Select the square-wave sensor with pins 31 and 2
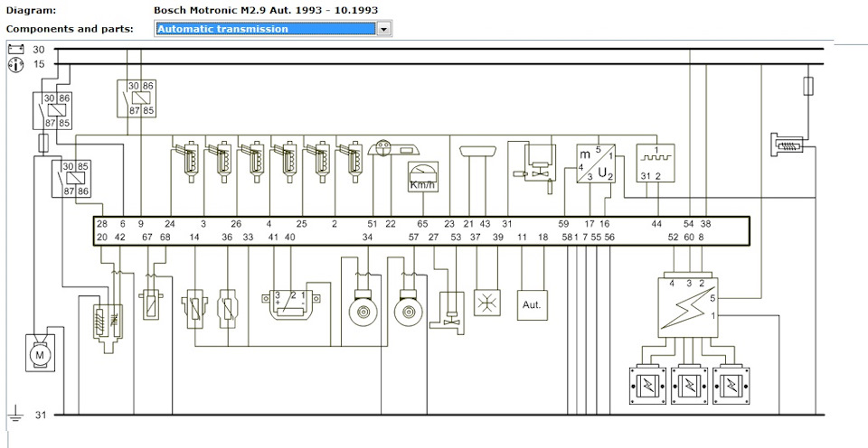868x448 pixels. [x=654, y=163]
